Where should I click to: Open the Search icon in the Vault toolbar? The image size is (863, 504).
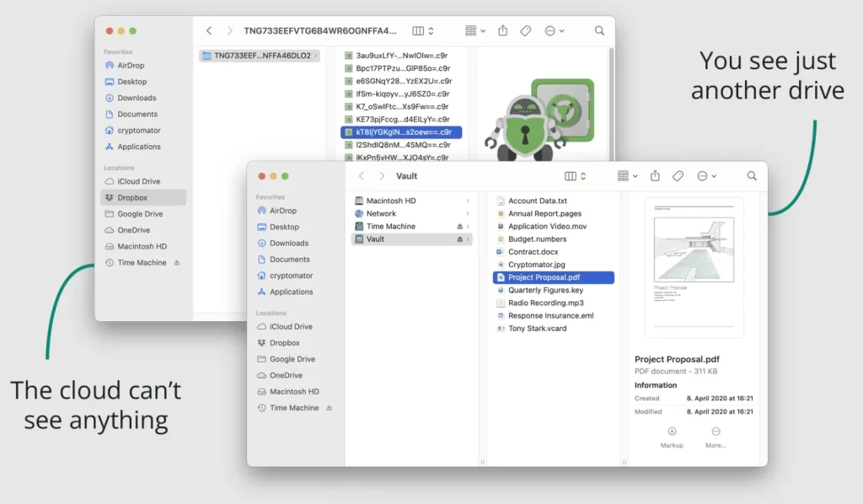[751, 175]
